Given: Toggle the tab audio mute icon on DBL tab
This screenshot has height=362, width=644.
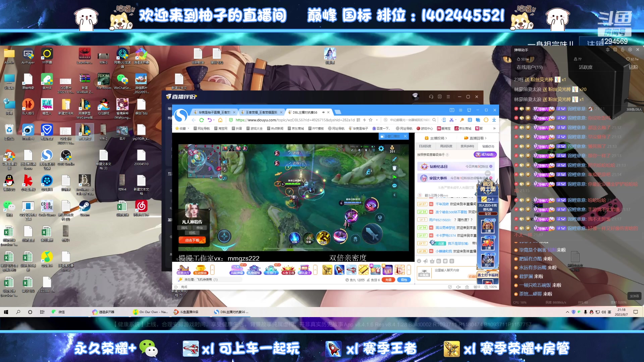Looking at the screenshot, I should point(323,112).
